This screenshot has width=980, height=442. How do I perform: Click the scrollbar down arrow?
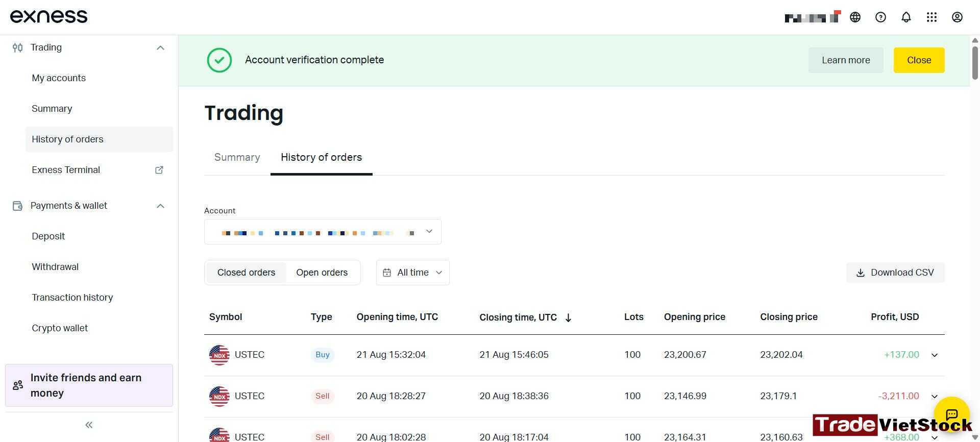coord(975,437)
